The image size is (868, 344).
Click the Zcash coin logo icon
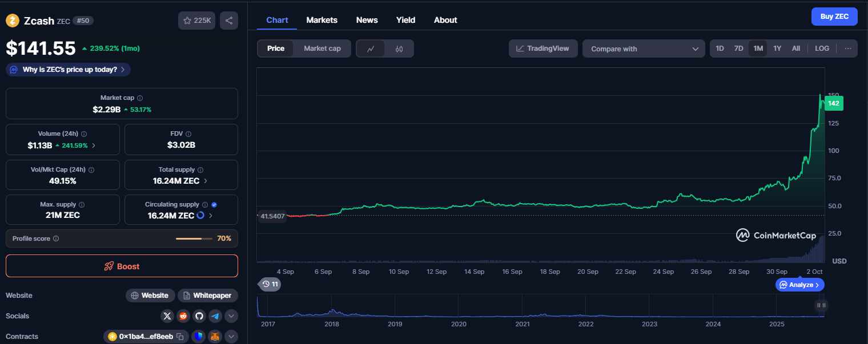click(13, 21)
